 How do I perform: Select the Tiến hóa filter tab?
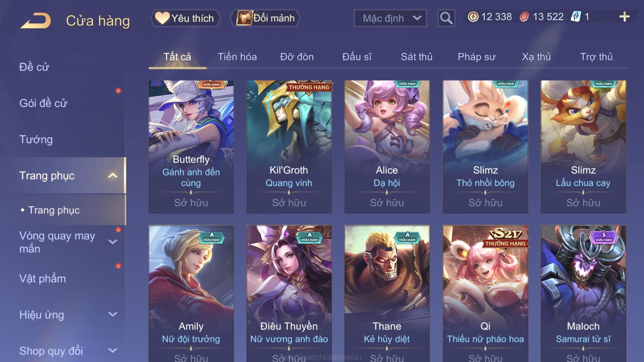(x=237, y=57)
